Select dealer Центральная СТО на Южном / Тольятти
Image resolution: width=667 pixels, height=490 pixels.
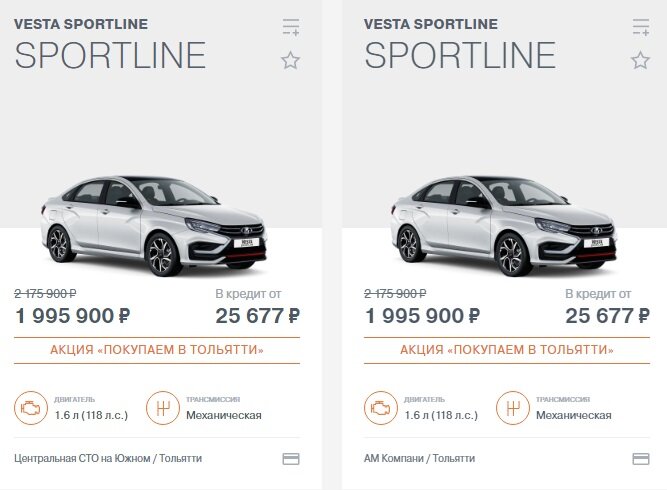pos(108,459)
